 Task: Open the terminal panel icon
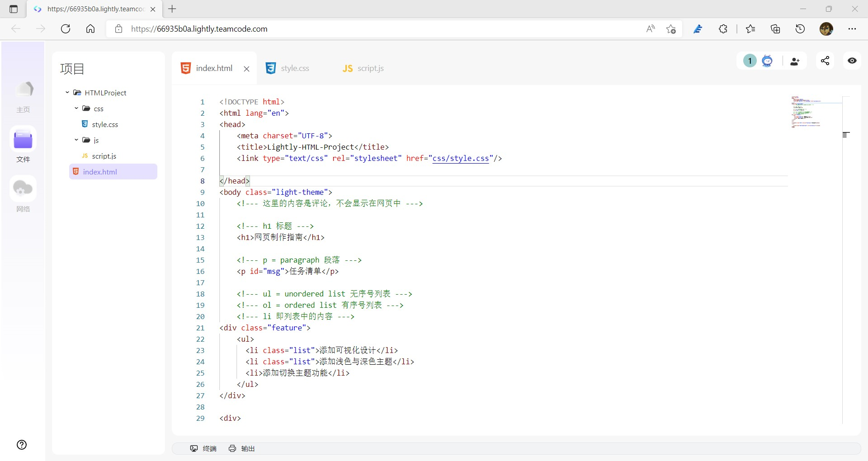point(203,448)
